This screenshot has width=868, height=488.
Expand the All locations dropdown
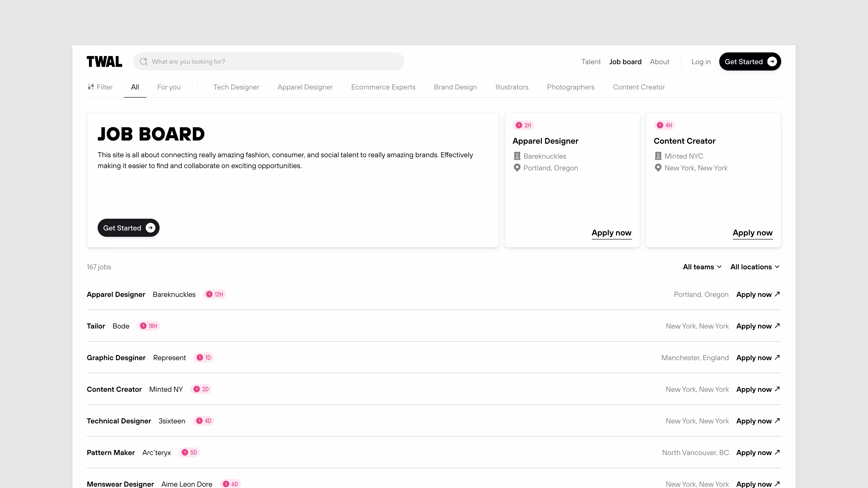point(755,267)
